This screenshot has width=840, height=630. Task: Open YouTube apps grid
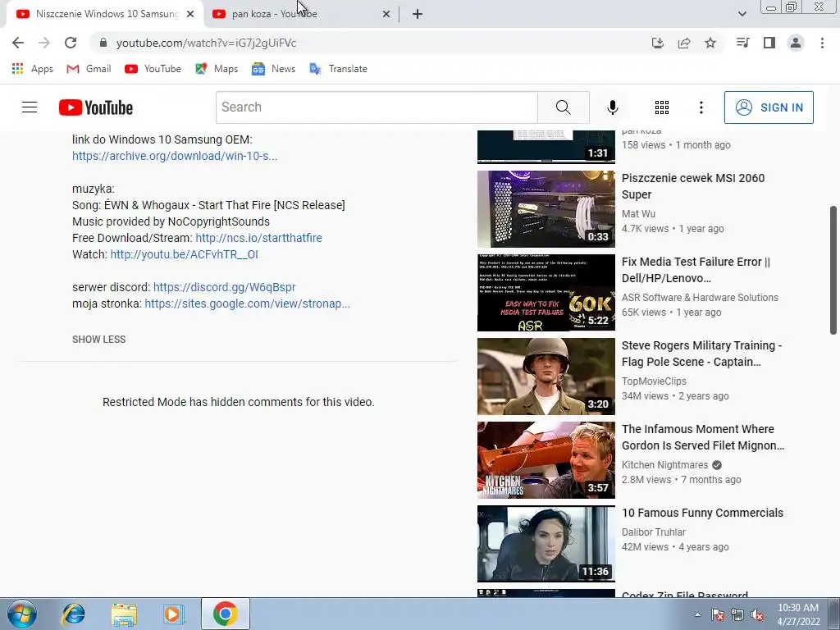click(662, 107)
